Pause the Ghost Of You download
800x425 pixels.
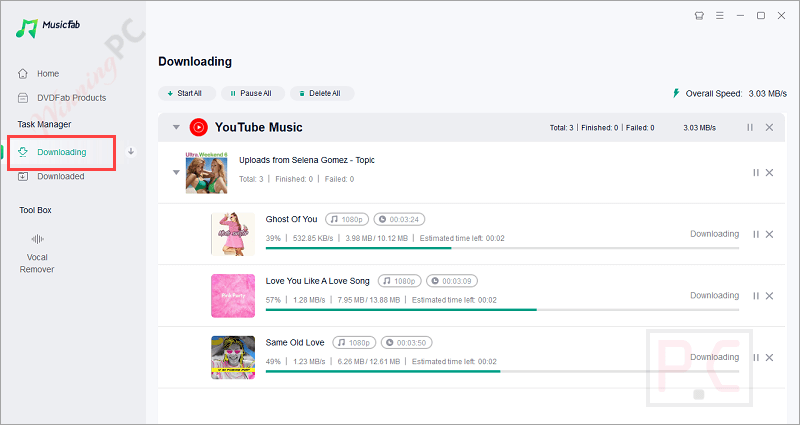click(x=756, y=234)
